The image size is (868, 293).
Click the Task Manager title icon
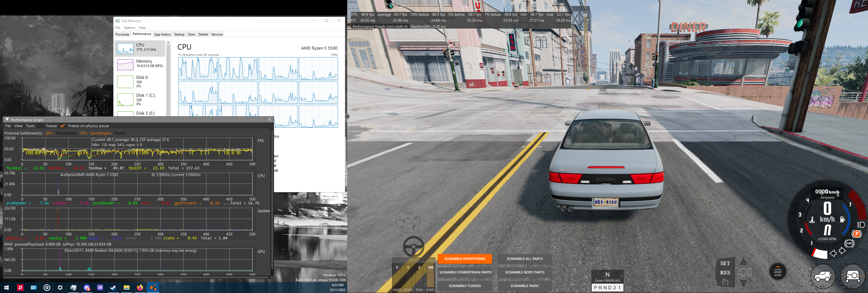click(x=118, y=21)
